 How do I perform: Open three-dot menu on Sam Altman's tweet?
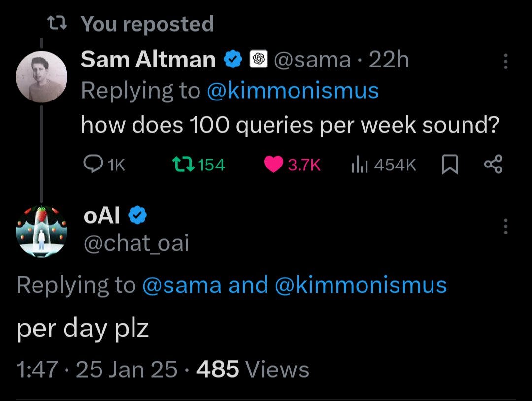[x=505, y=62]
